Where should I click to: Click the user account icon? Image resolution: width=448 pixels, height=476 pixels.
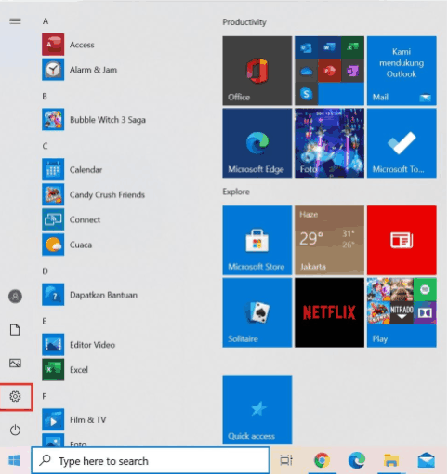tap(15, 297)
